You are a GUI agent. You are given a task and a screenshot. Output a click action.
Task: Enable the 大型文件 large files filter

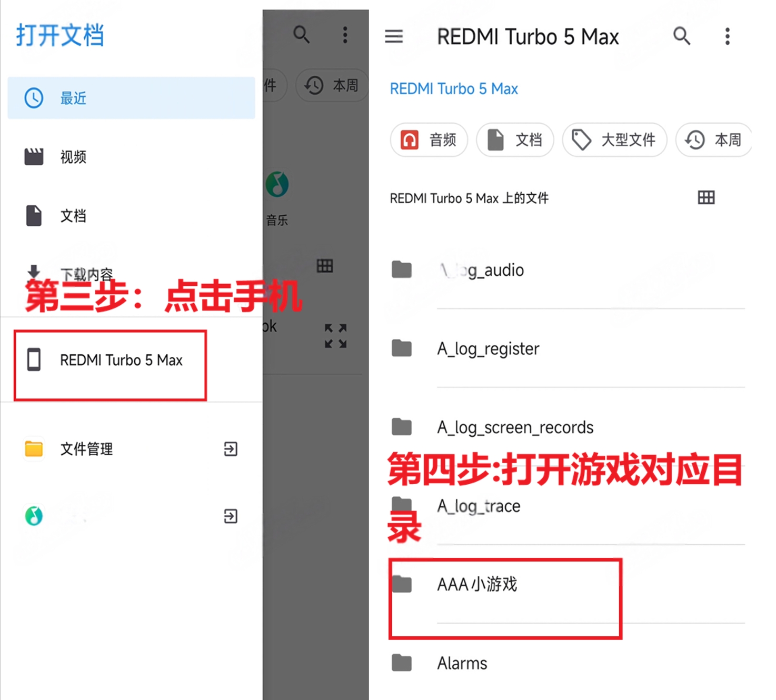[614, 140]
